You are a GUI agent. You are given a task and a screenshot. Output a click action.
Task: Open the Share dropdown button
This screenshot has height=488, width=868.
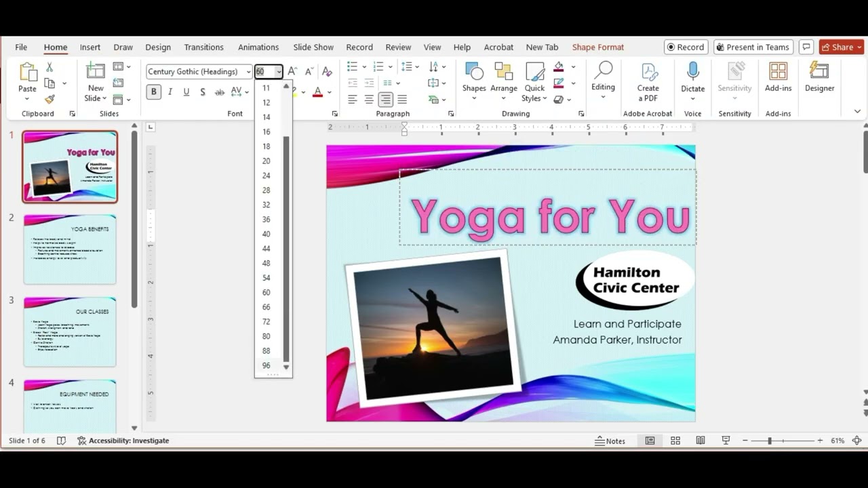click(842, 47)
